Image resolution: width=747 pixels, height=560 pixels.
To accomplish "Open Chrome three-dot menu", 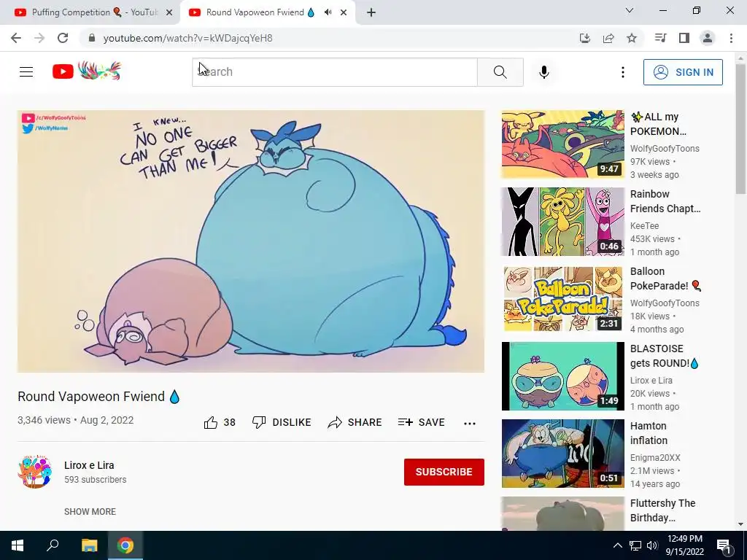I will click(x=731, y=38).
